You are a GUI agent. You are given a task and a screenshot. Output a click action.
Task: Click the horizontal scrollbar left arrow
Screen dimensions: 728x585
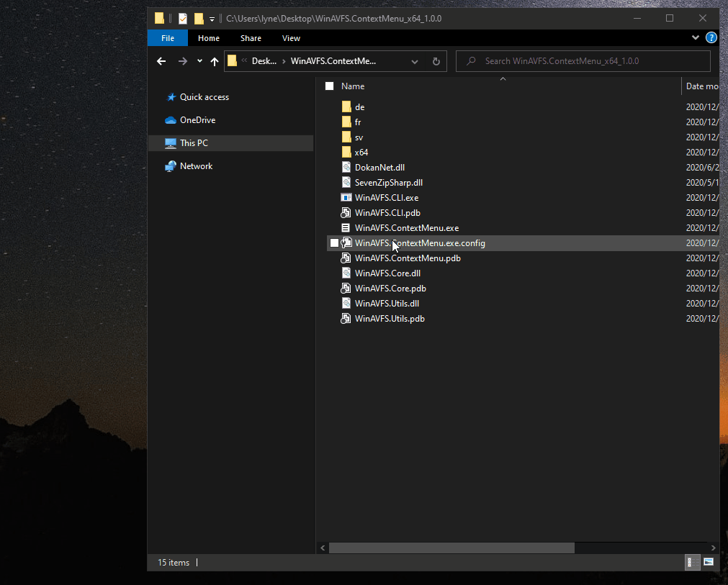[x=323, y=548]
